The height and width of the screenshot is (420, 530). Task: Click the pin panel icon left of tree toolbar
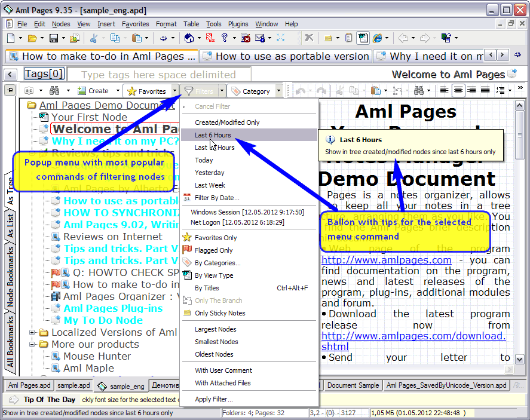[10, 90]
